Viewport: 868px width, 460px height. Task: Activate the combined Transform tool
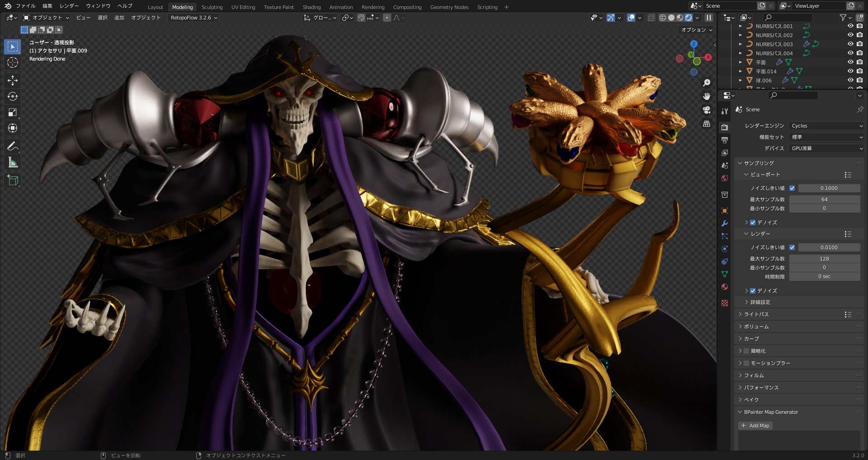13,128
